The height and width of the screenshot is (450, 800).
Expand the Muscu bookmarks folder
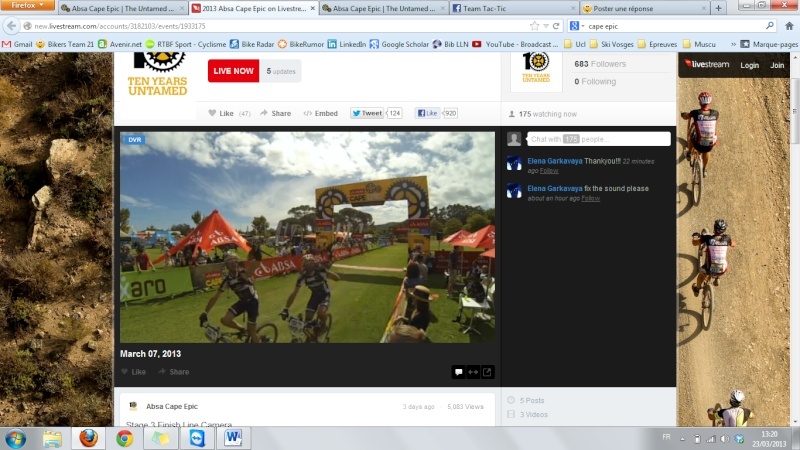(699, 44)
